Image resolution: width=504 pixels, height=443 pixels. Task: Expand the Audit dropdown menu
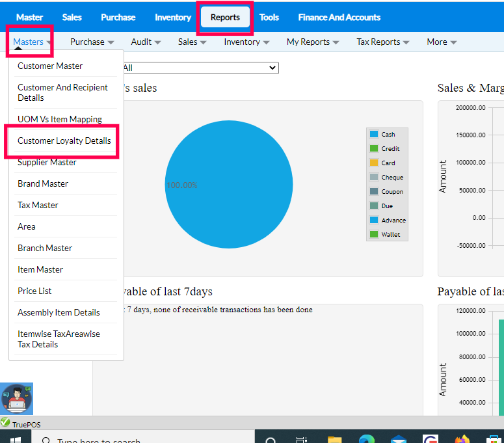coord(146,42)
